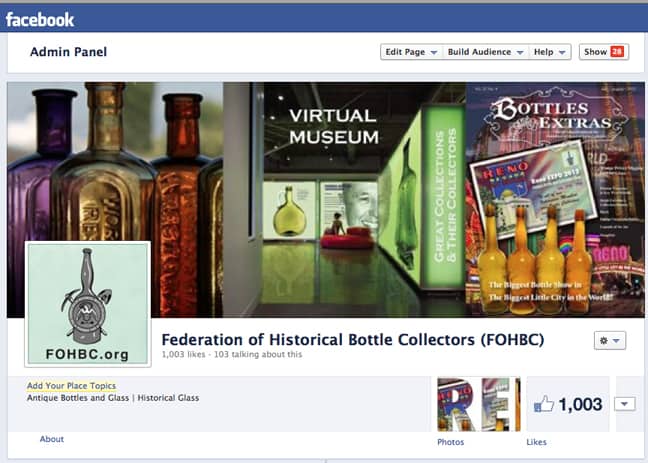Open the About link

coord(52,439)
